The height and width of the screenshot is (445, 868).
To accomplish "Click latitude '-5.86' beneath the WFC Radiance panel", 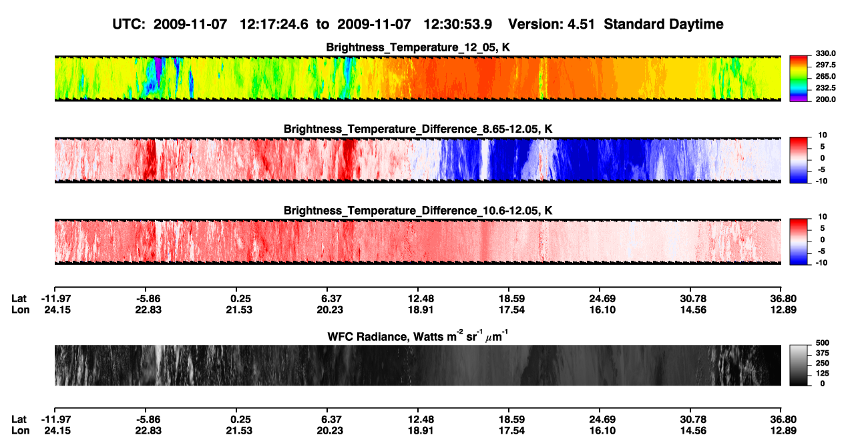I will 145,419.
